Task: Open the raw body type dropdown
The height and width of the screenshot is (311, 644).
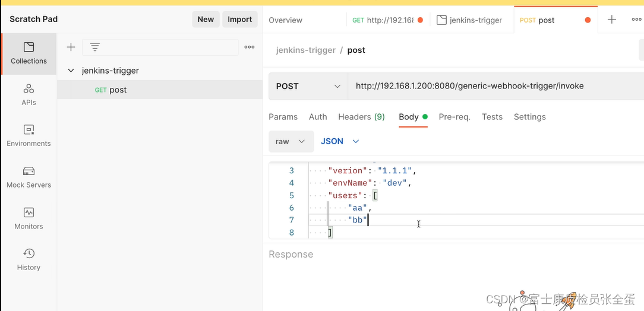Action: click(x=291, y=141)
